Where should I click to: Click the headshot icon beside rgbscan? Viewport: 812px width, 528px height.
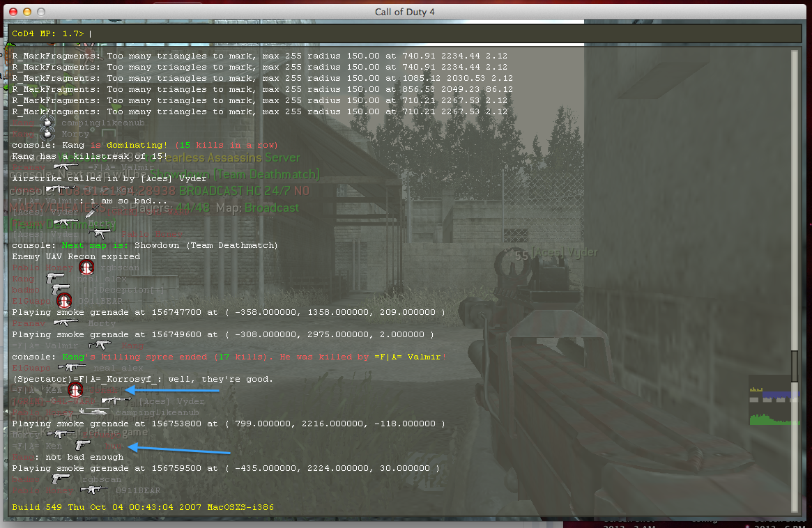[x=86, y=267]
